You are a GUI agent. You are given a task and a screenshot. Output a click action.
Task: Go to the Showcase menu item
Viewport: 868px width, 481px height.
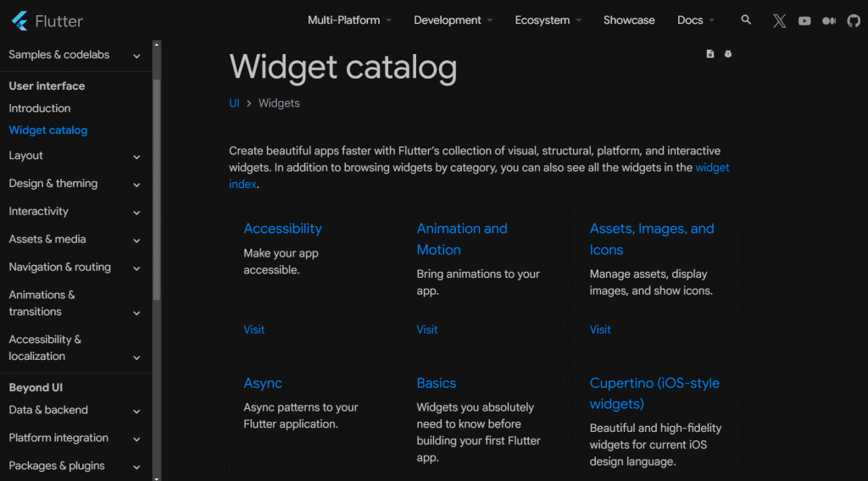coord(629,20)
